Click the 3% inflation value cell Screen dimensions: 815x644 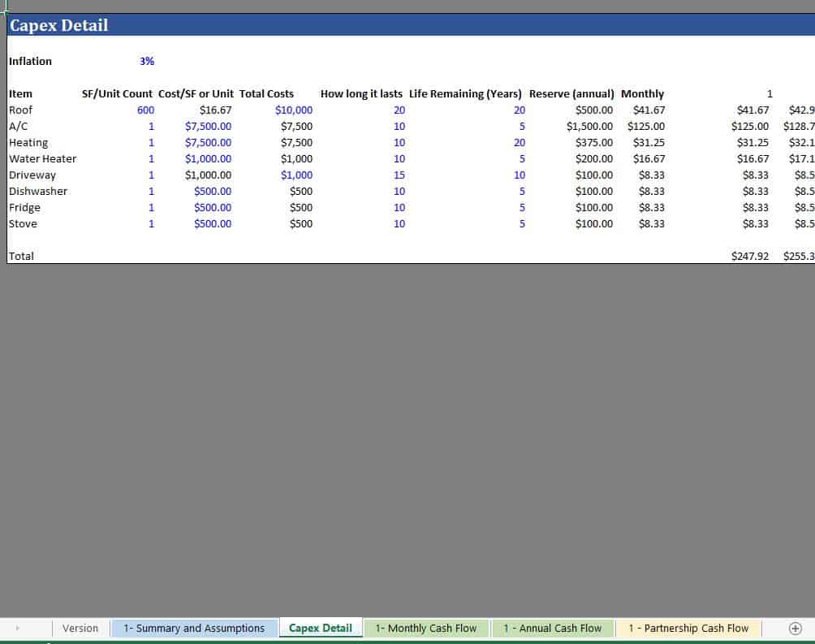147,61
